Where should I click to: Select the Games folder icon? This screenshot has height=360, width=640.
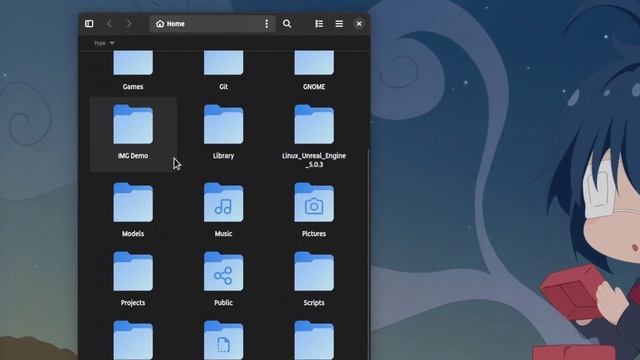pyautogui.click(x=133, y=63)
